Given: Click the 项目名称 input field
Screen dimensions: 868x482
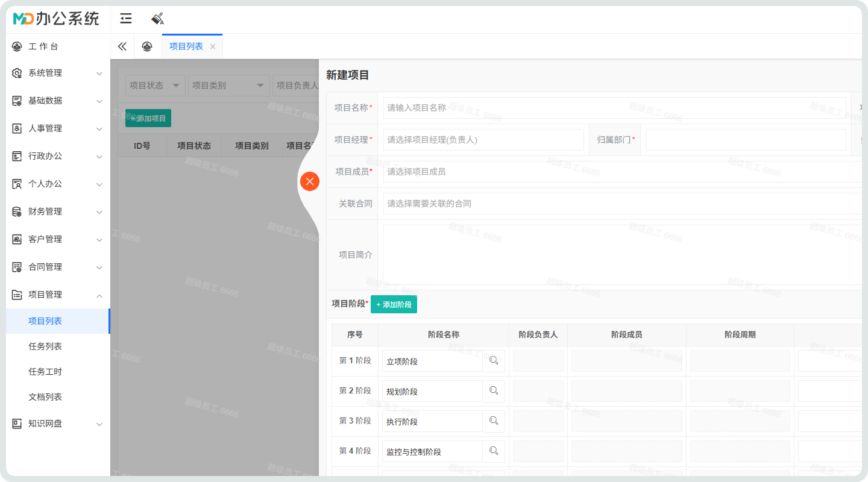Looking at the screenshot, I should 614,108.
